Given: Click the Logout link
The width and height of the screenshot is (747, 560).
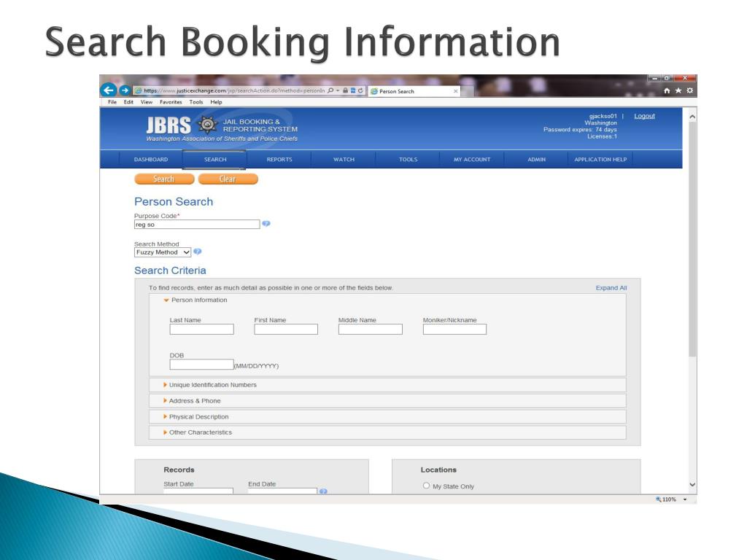Looking at the screenshot, I should [644, 116].
